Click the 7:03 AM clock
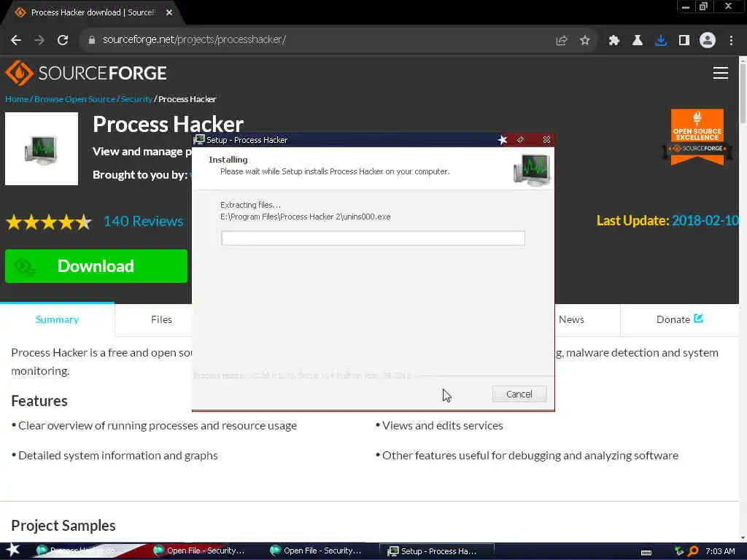Viewport: 747px width, 560px height. (x=720, y=551)
